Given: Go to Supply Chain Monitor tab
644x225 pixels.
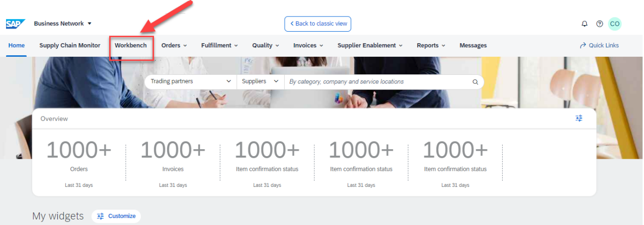Looking at the screenshot, I should click(x=70, y=45).
